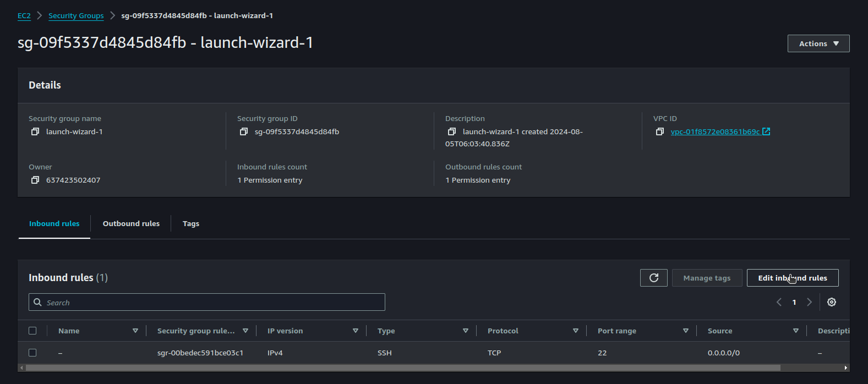Copy the security group ID value
Viewport: 868px width, 384px height.
tap(244, 131)
